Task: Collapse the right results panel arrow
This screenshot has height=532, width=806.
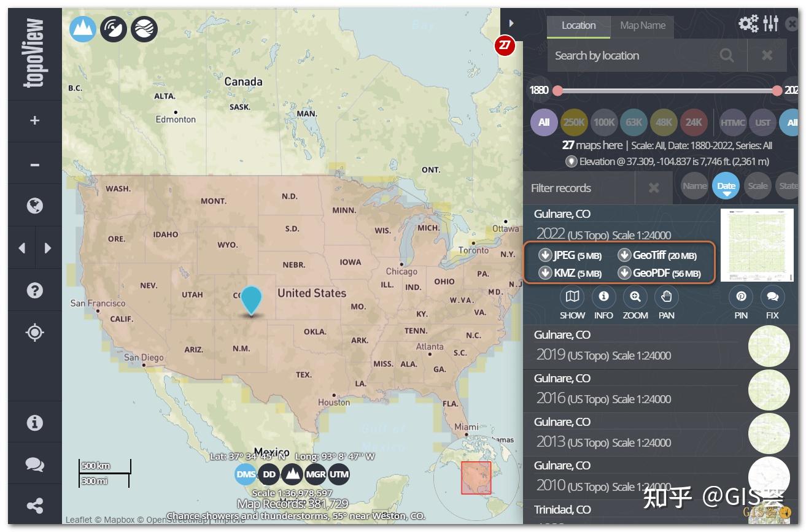Action: point(511,23)
